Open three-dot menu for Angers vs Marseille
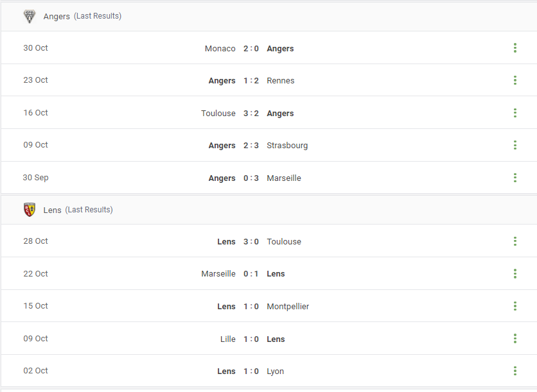 pos(515,178)
